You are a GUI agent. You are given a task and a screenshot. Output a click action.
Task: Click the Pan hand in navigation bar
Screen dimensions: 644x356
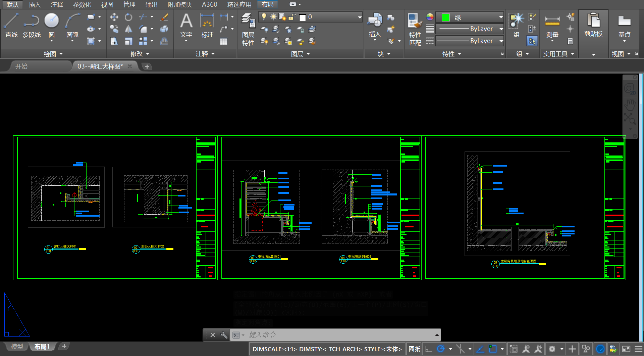coord(630,104)
